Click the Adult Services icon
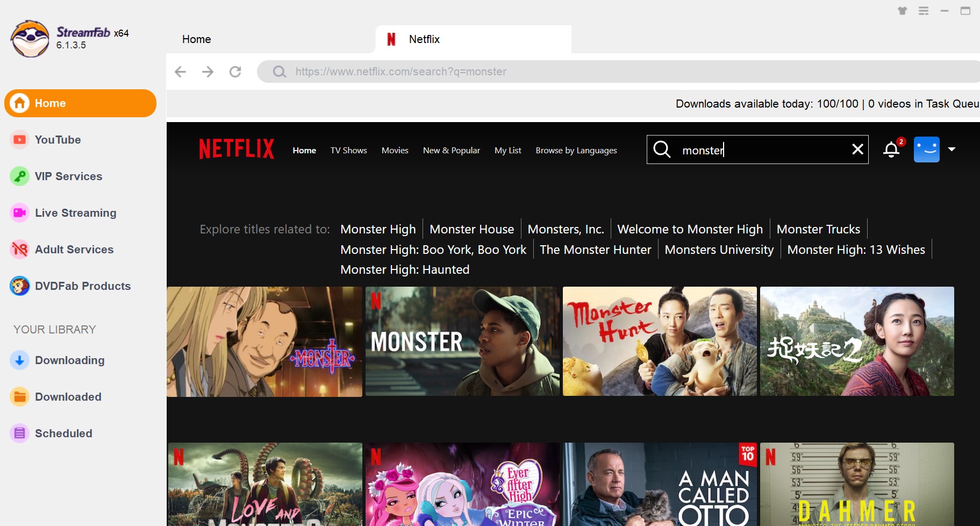Screen dimensions: 980x526 (20, 250)
